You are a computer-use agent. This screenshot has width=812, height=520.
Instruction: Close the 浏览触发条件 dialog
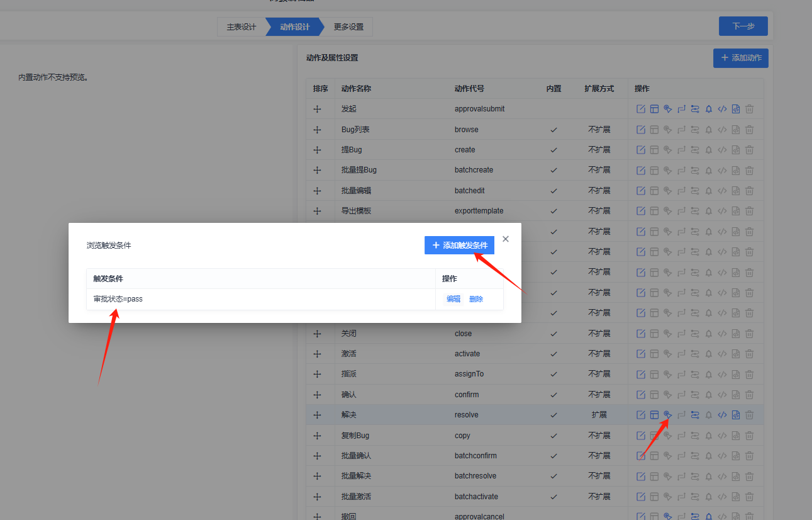[x=506, y=239]
